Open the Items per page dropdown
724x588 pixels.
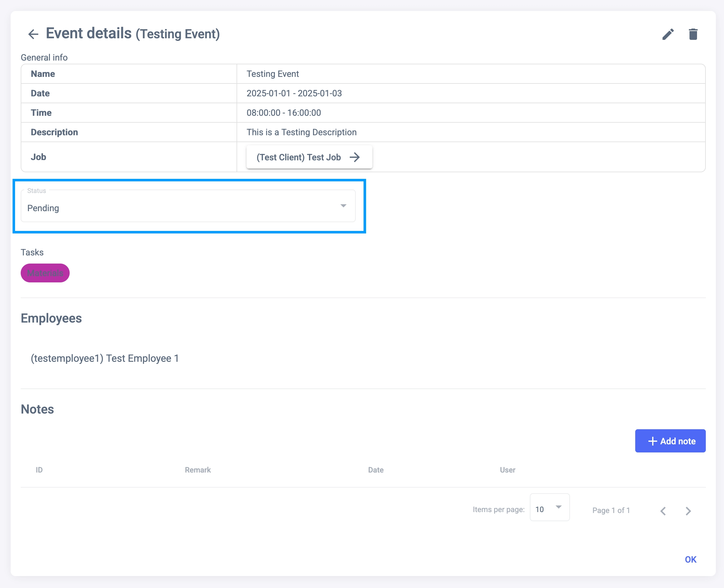coord(549,507)
